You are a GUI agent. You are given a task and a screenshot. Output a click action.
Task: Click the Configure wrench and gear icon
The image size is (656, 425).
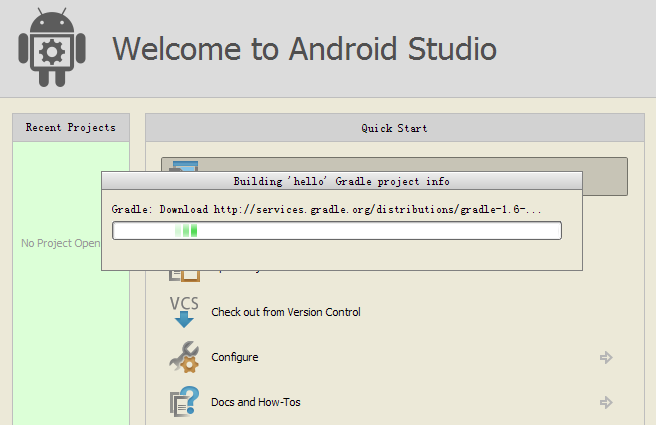[184, 357]
